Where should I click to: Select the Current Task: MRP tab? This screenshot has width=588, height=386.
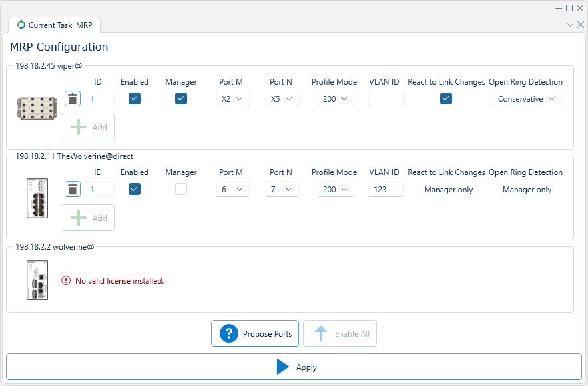[54, 25]
